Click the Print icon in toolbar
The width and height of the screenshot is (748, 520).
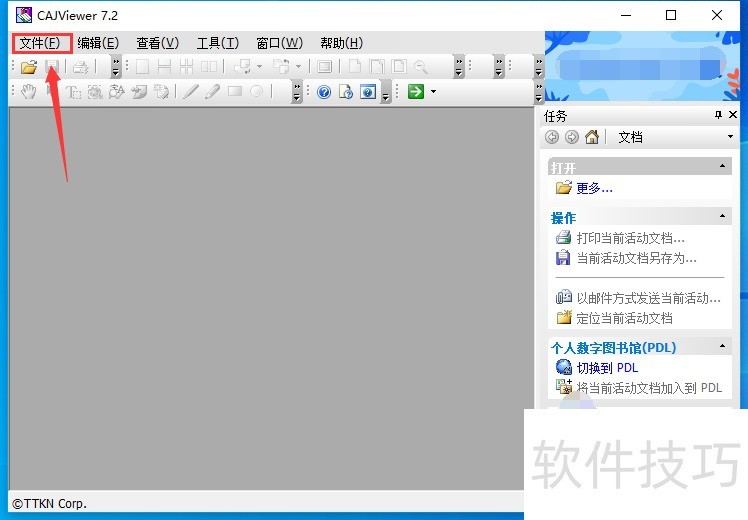[79, 67]
